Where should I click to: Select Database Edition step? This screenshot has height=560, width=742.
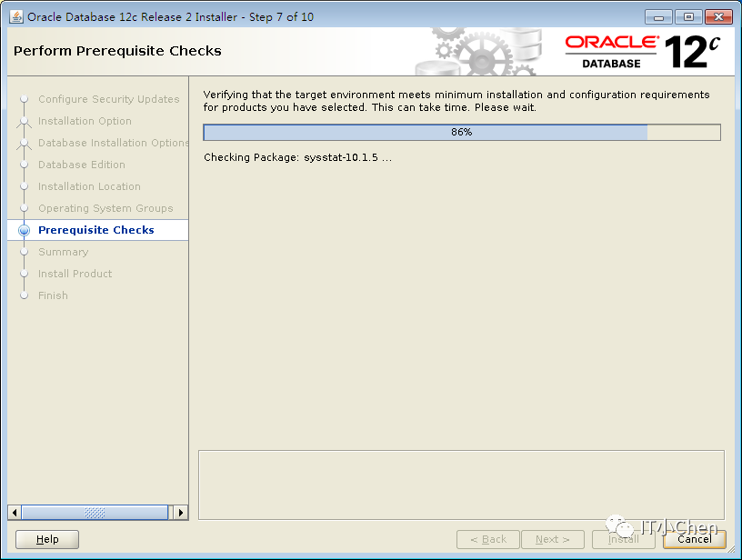(82, 165)
